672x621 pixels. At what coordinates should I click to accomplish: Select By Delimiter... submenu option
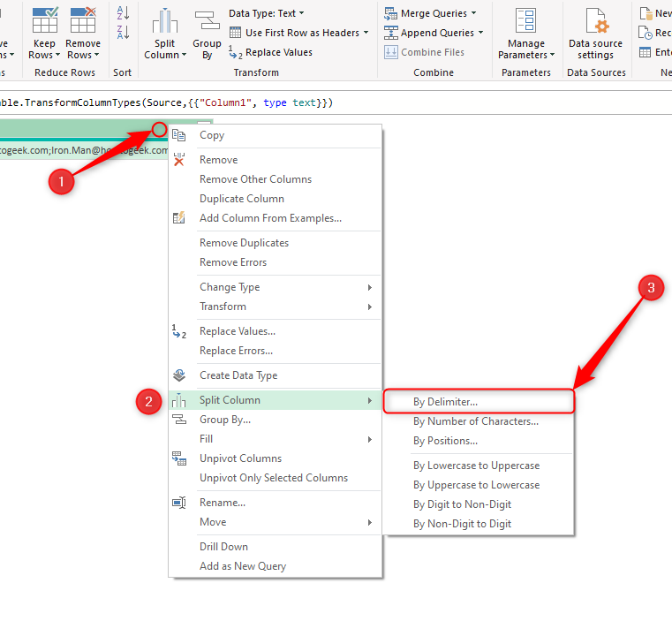479,402
